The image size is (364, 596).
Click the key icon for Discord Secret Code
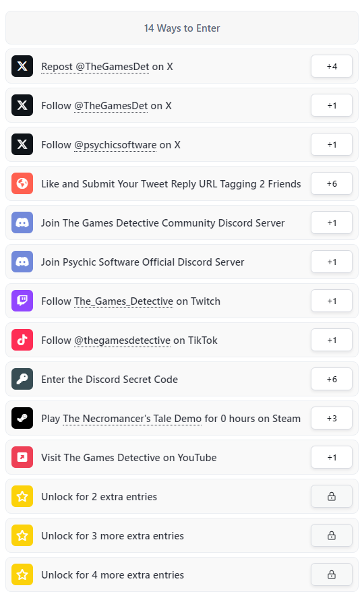[x=22, y=380]
